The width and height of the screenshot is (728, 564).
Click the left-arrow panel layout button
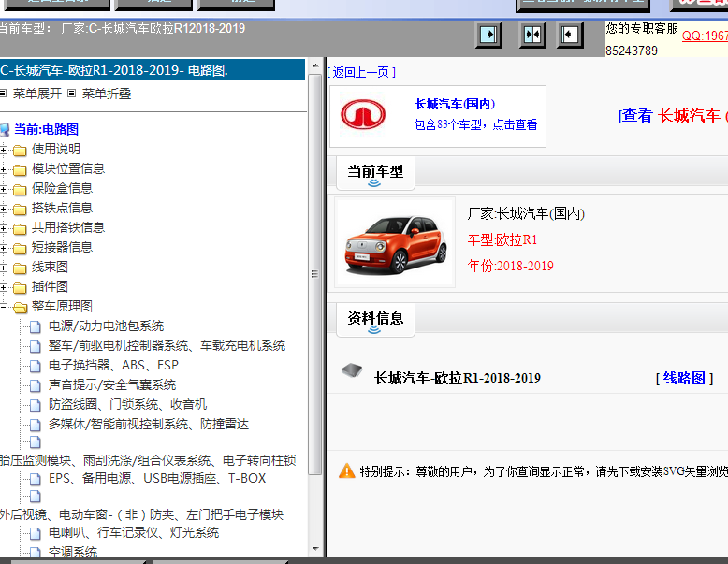click(x=570, y=35)
